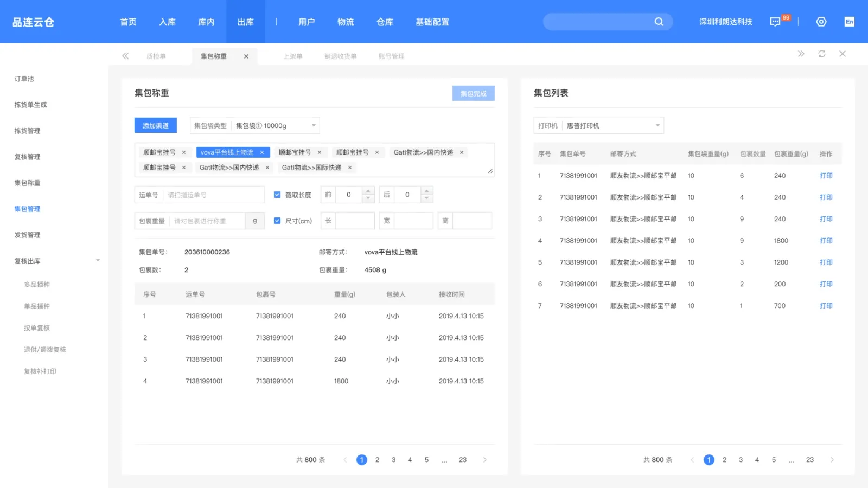868x488 pixels.
Task: Open 集包管理 in sidebar
Action: tap(28, 209)
